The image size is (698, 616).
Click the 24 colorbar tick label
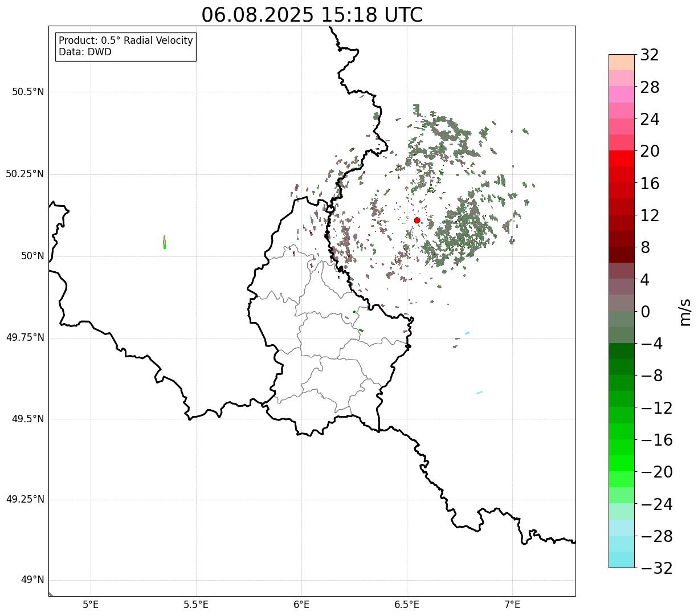(x=650, y=119)
